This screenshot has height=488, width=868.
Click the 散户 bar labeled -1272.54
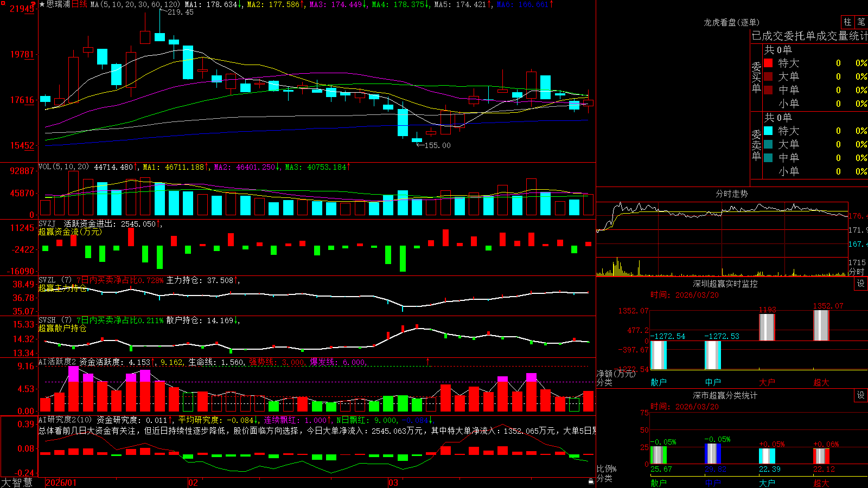658,355
